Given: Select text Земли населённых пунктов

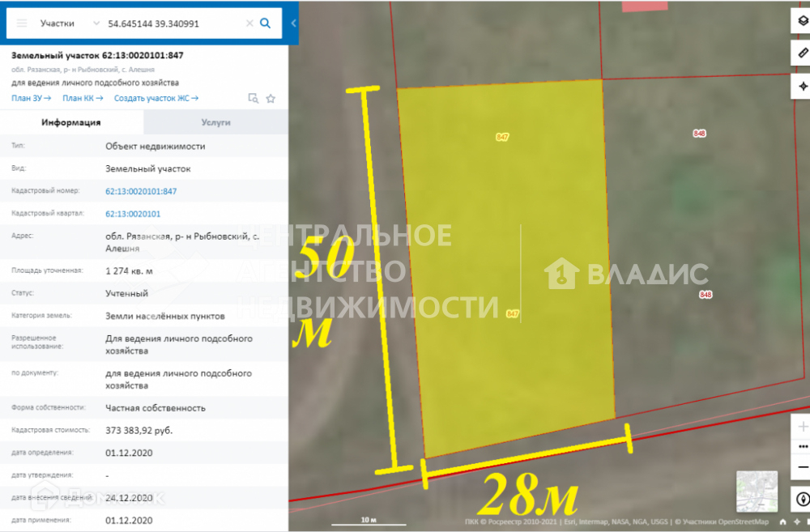Looking at the screenshot, I should (165, 316).
